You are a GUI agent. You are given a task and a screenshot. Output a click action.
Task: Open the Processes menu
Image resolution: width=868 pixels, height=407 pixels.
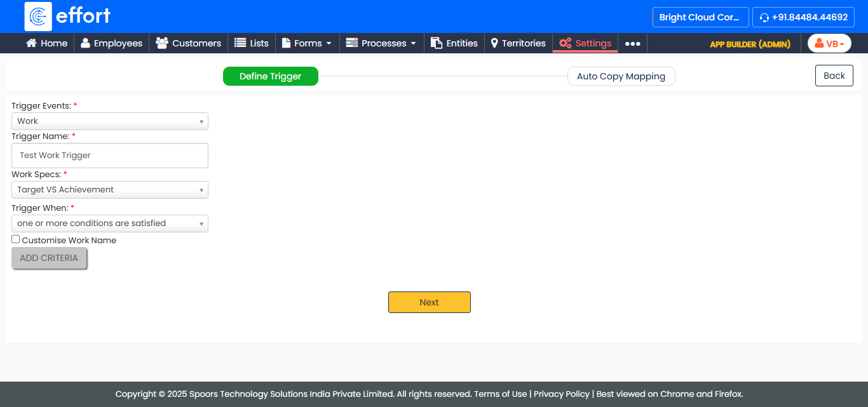click(x=381, y=43)
